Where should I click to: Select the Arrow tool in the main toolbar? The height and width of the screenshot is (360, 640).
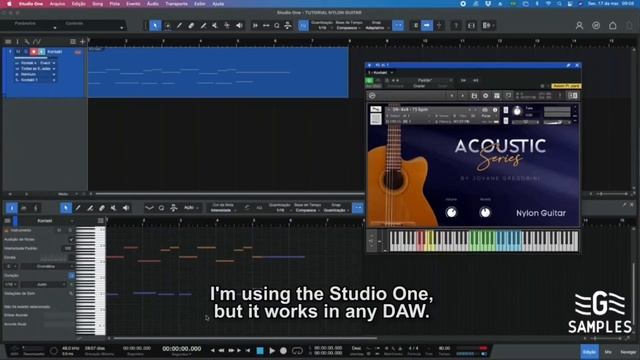point(155,26)
